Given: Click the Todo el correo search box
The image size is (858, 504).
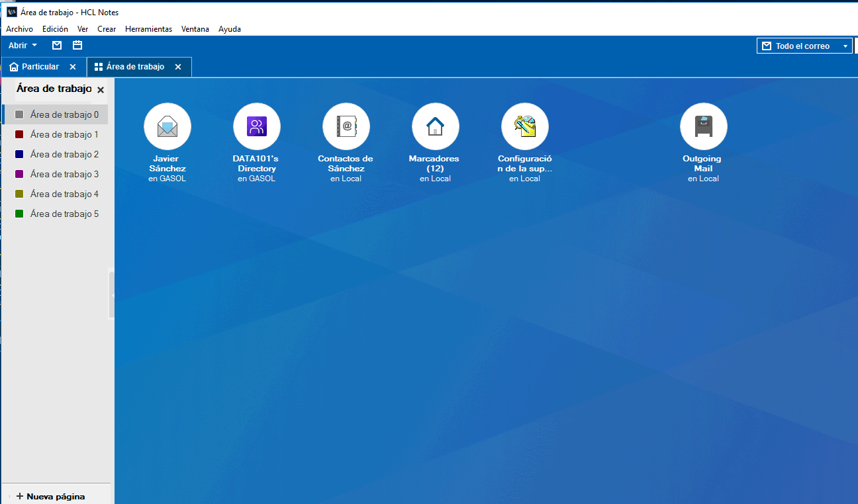Looking at the screenshot, I should 804,46.
